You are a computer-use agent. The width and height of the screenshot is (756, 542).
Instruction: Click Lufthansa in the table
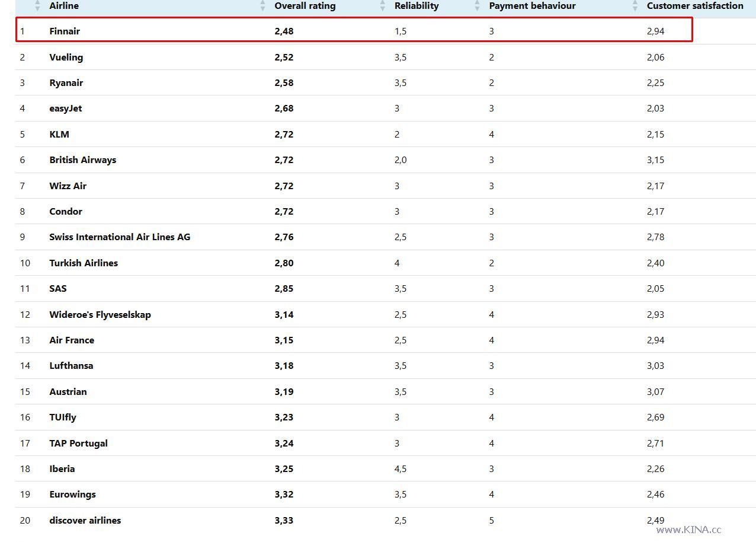pos(71,366)
